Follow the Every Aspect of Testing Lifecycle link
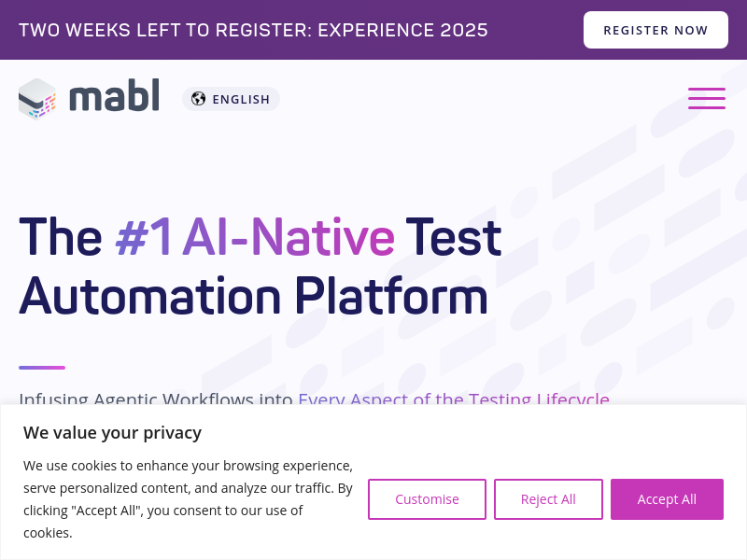The width and height of the screenshot is (747, 560). click(454, 399)
